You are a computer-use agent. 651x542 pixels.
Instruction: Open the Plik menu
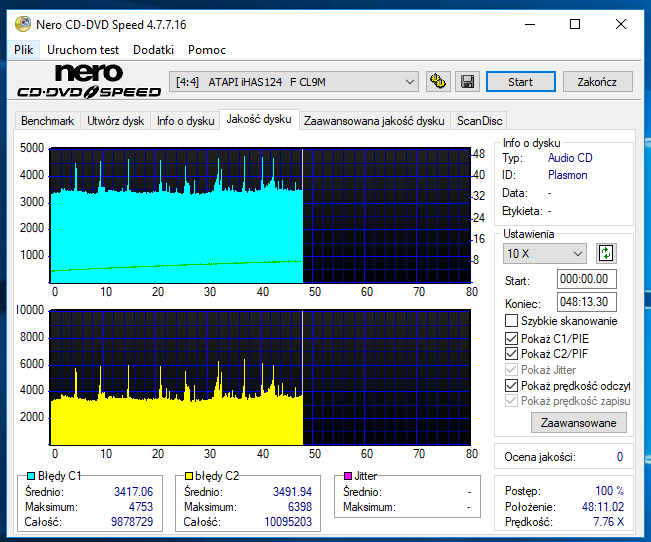24,50
